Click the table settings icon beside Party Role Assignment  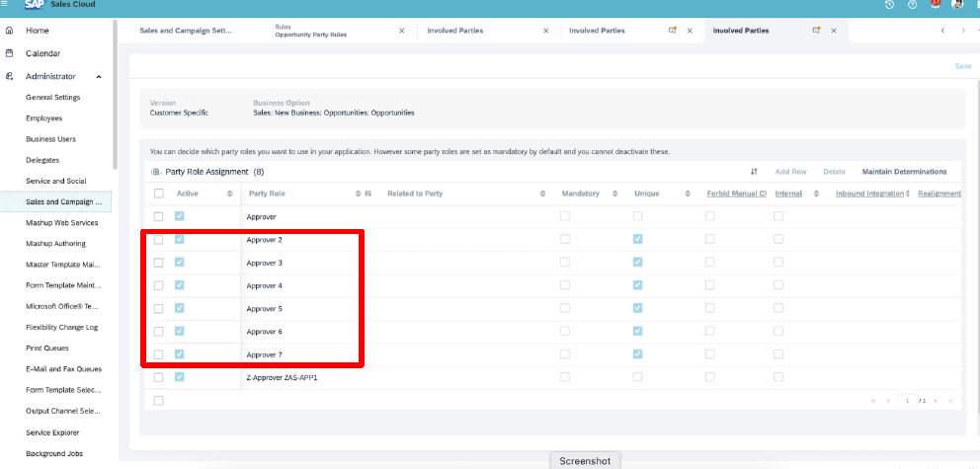(x=156, y=172)
